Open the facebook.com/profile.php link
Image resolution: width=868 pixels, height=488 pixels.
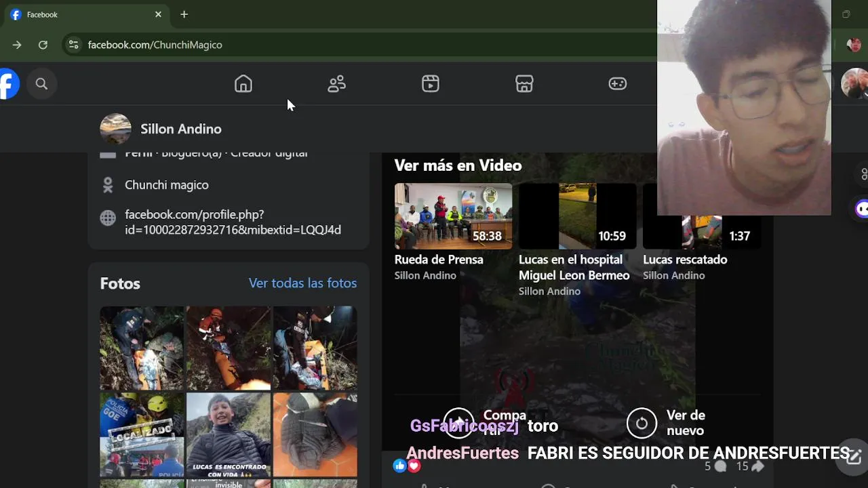coord(233,222)
